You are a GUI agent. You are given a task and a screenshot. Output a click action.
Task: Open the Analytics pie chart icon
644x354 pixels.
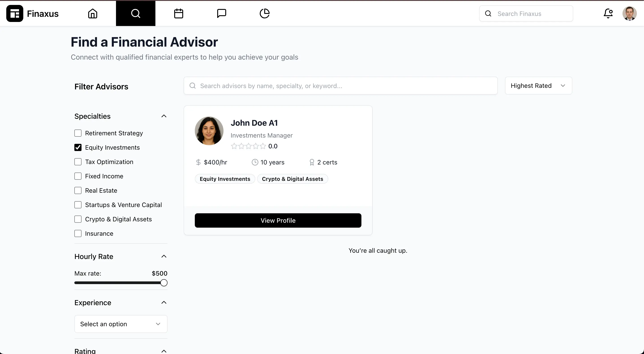[x=264, y=13]
